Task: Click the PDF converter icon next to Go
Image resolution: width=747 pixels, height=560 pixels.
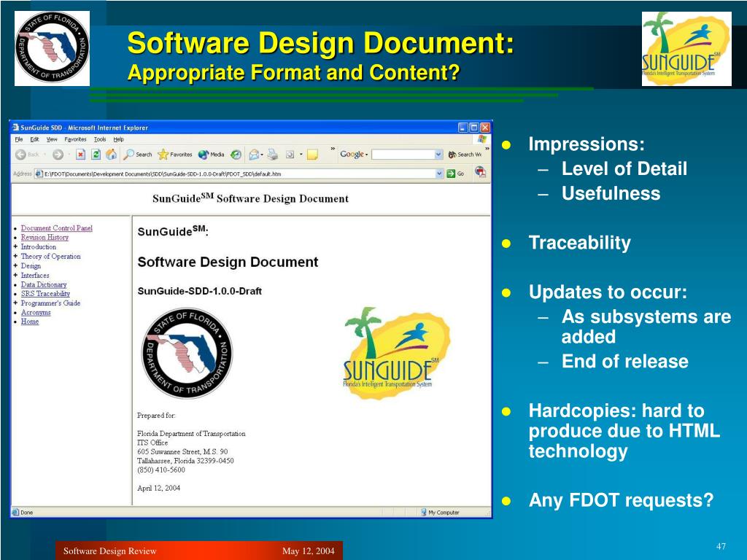Action: pos(480,172)
